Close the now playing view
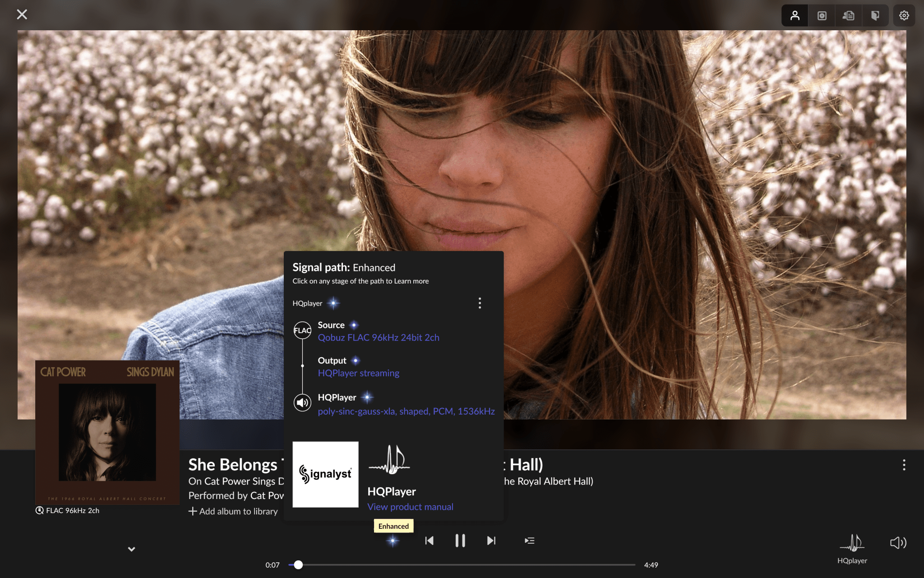Image resolution: width=924 pixels, height=578 pixels. (x=22, y=14)
